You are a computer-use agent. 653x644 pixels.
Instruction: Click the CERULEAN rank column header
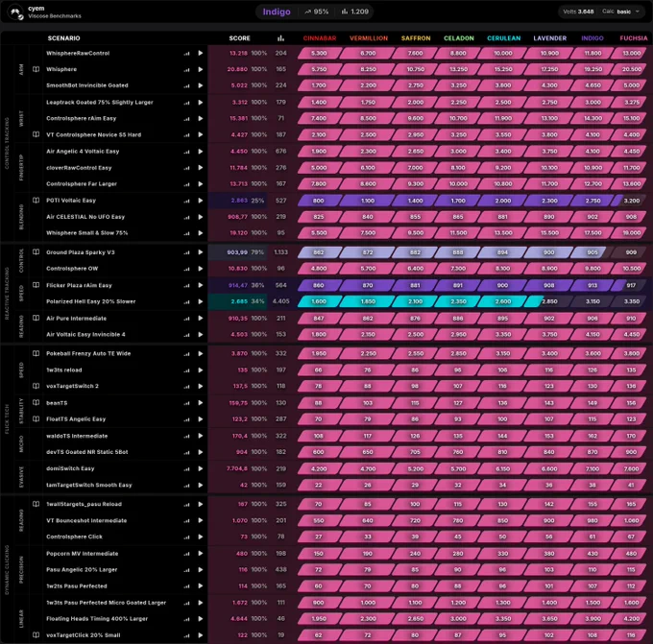pos(503,38)
